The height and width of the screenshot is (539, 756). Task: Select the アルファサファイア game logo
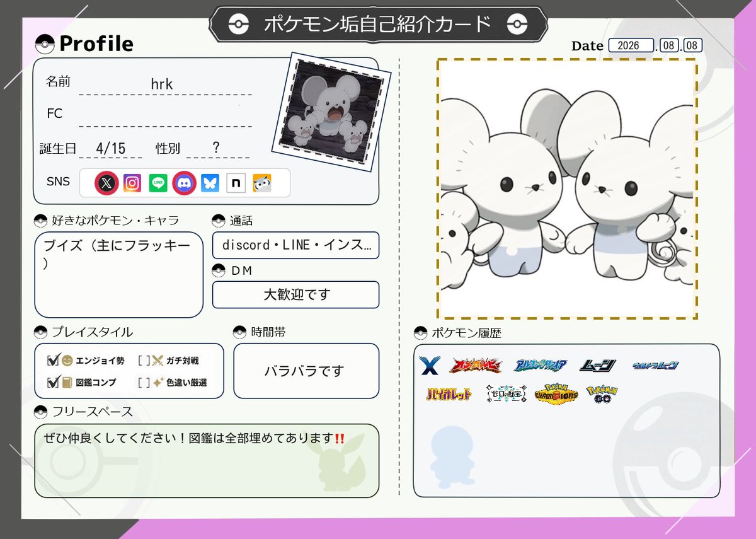click(541, 366)
